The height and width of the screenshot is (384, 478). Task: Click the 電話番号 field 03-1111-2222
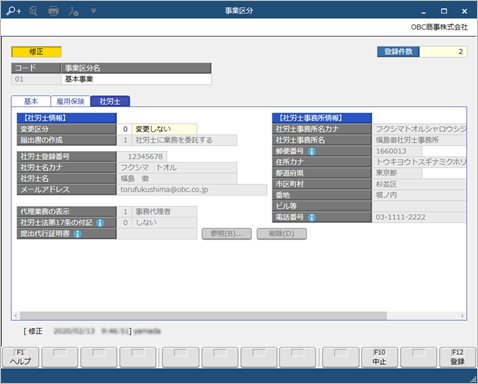tap(419, 217)
